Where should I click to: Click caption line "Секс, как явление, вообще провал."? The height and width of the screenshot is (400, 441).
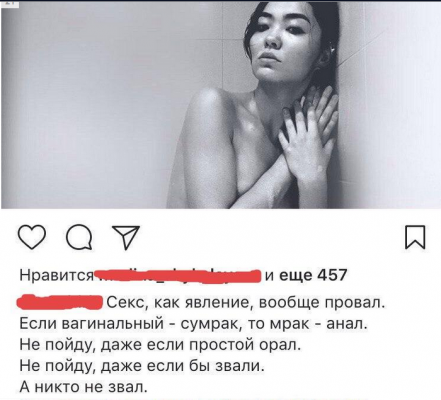[x=246, y=303]
